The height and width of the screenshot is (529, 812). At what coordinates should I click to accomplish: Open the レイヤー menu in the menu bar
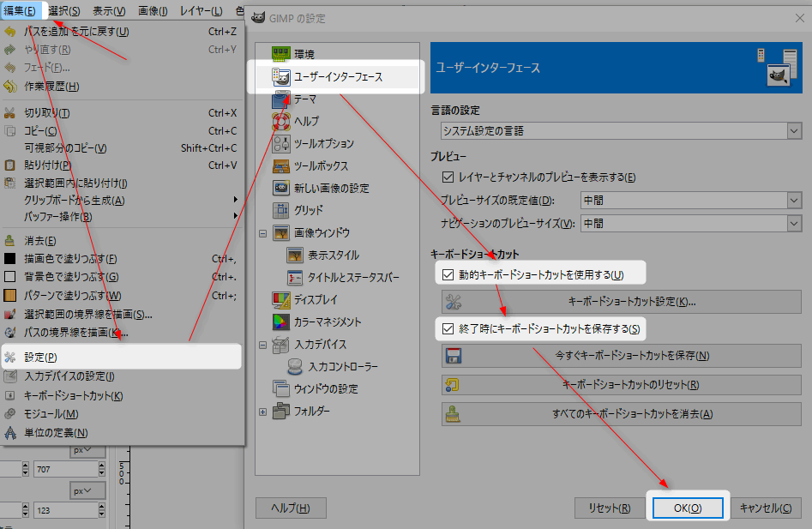(201, 10)
